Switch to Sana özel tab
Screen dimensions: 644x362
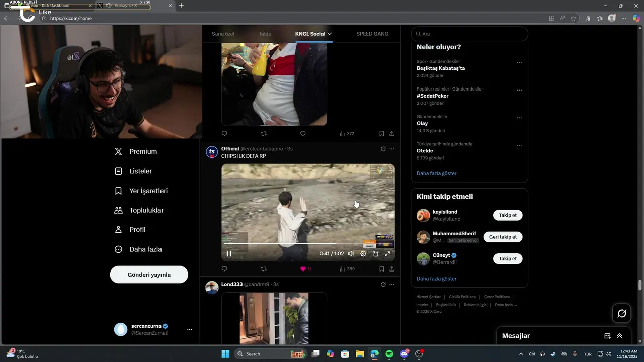click(x=223, y=34)
